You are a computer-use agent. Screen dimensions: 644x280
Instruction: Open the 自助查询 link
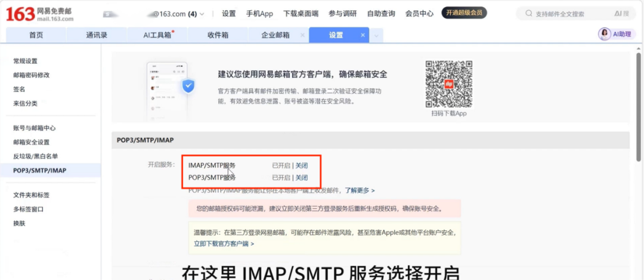(x=381, y=14)
